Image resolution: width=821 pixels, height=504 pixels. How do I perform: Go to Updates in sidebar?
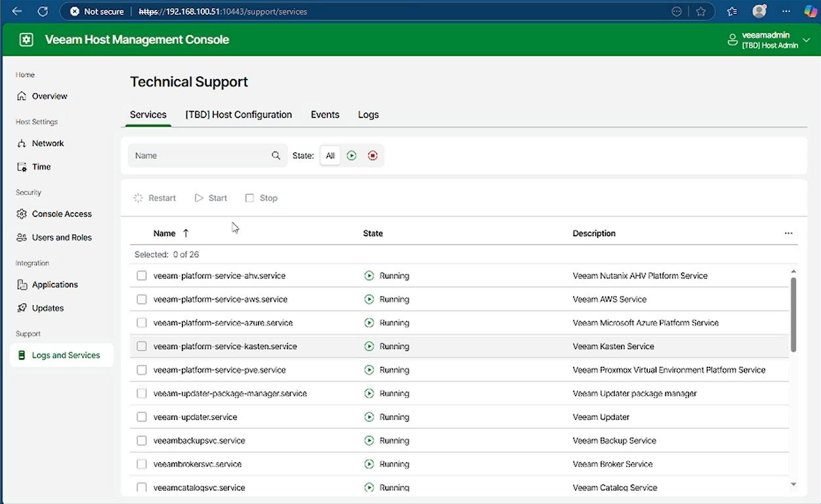click(47, 308)
